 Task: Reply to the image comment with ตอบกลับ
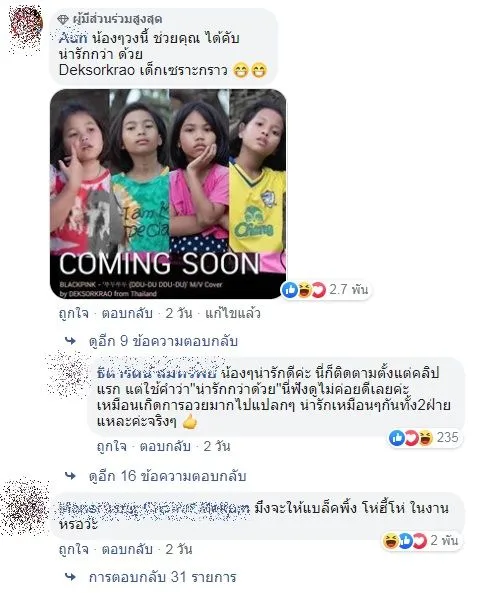pos(127,314)
